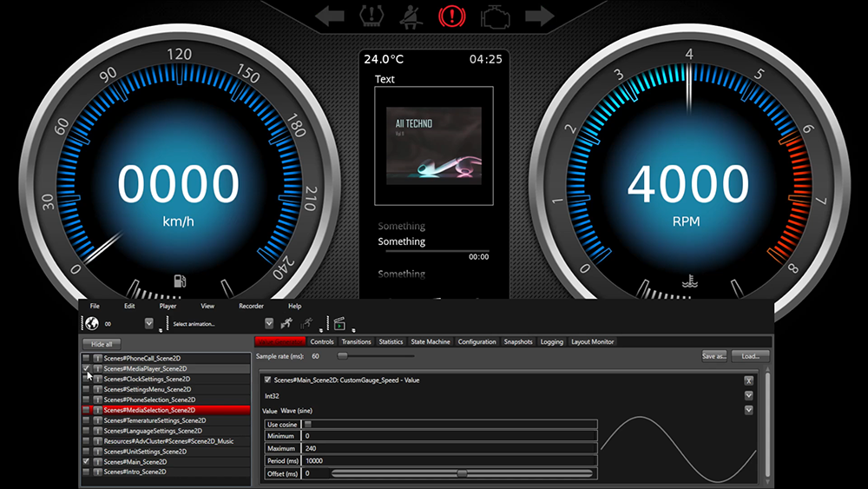The image size is (868, 489).
Task: Open the Select animation dropdown
Action: tap(269, 323)
